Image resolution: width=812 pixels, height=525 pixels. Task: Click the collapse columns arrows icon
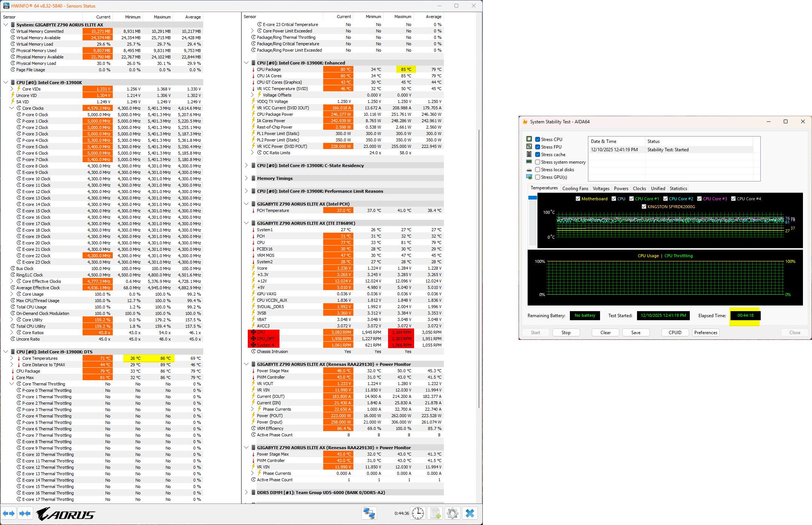(x=25, y=513)
